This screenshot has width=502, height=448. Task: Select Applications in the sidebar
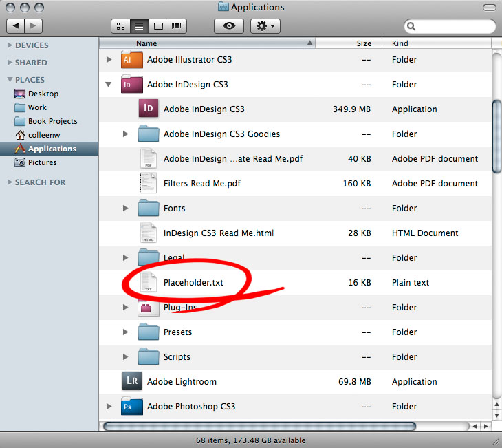(50, 149)
